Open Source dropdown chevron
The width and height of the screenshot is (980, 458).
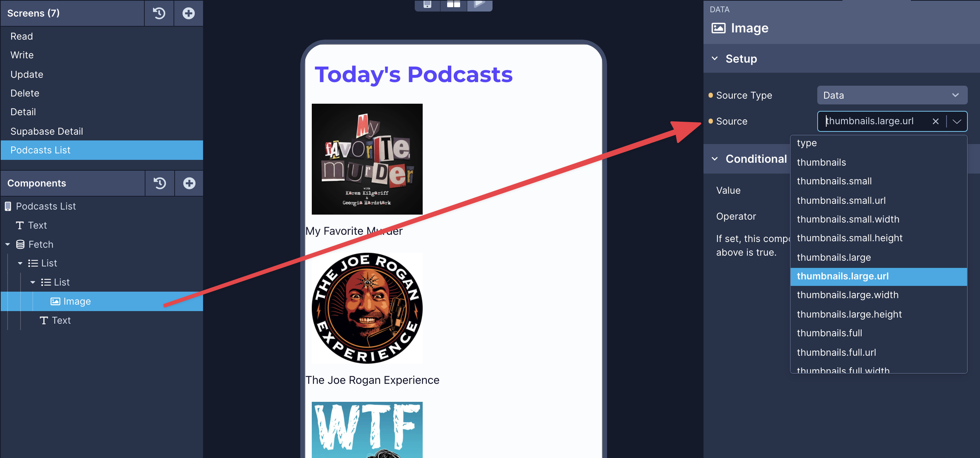click(957, 121)
